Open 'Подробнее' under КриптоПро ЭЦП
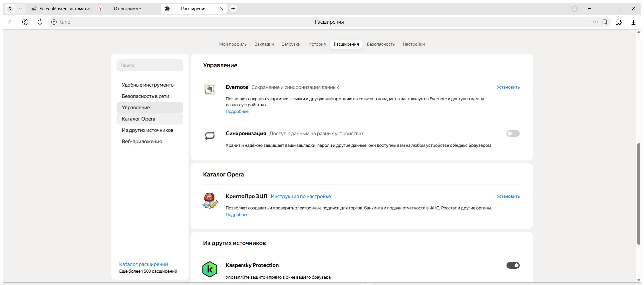 [x=237, y=215]
